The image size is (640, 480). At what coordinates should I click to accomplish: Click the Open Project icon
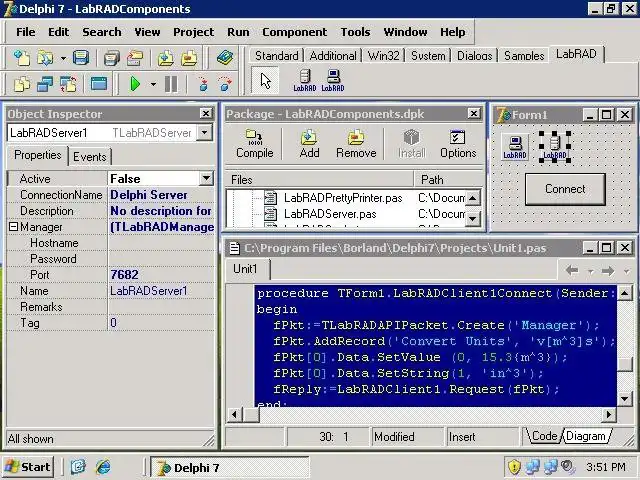(135, 58)
